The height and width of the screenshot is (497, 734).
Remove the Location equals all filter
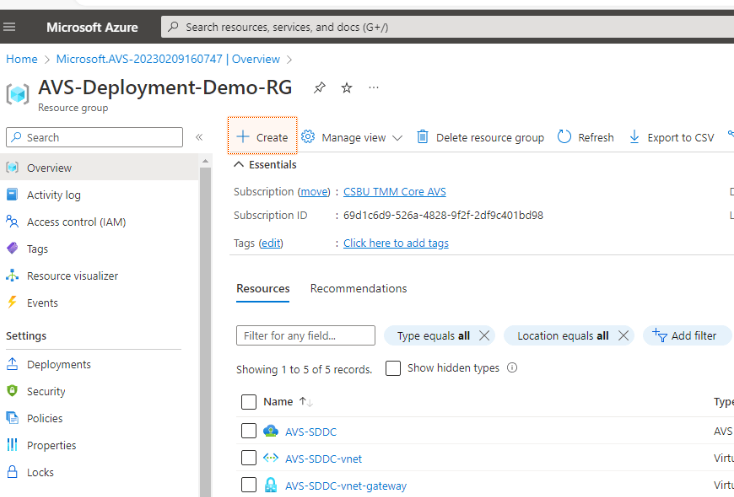tap(623, 336)
